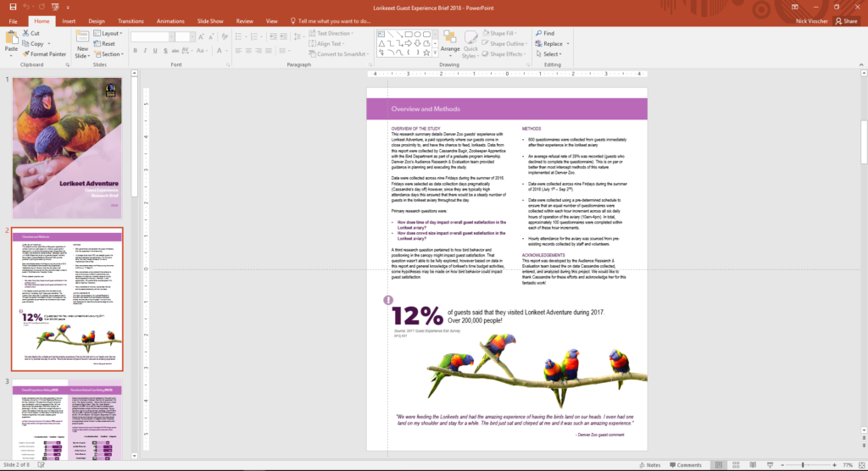This screenshot has height=471, width=868.
Task: Select the straight line shape
Action: pos(391,35)
